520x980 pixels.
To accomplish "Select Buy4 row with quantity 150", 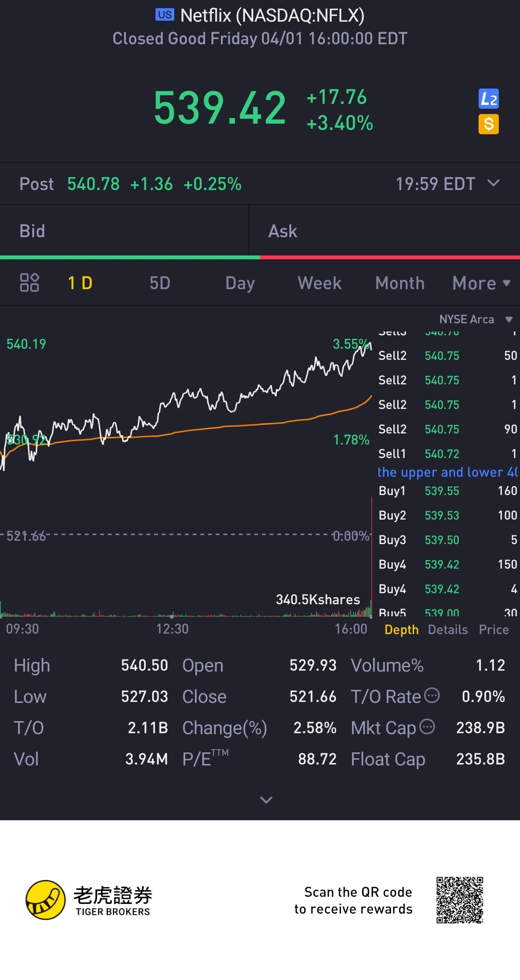I will point(447,564).
